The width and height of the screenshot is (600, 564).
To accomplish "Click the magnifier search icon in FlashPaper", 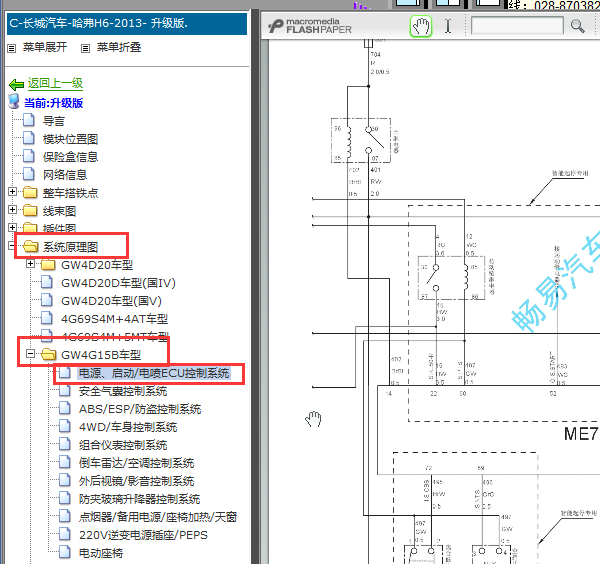I will pos(577,26).
